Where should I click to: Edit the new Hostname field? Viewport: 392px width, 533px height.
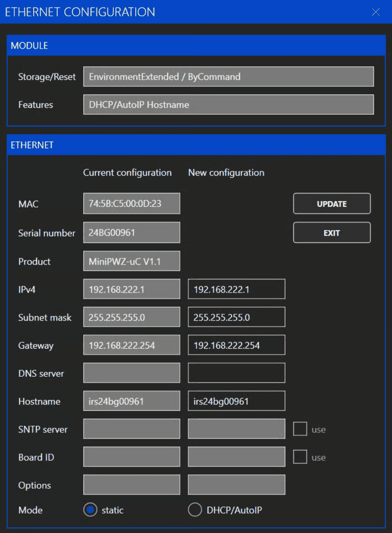pyautogui.click(x=237, y=401)
